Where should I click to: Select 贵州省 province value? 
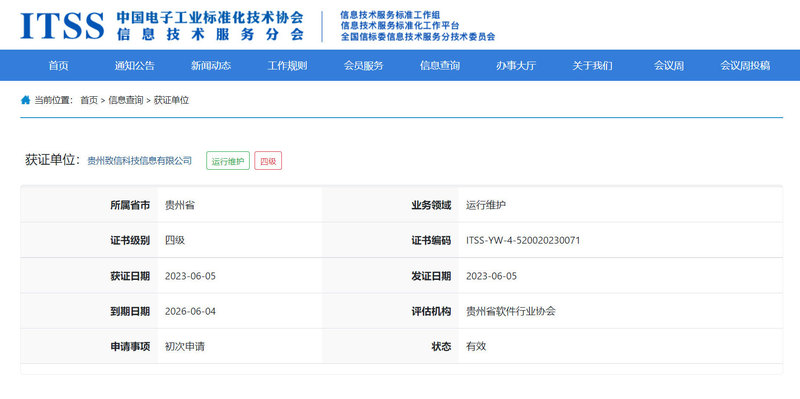coord(180,205)
